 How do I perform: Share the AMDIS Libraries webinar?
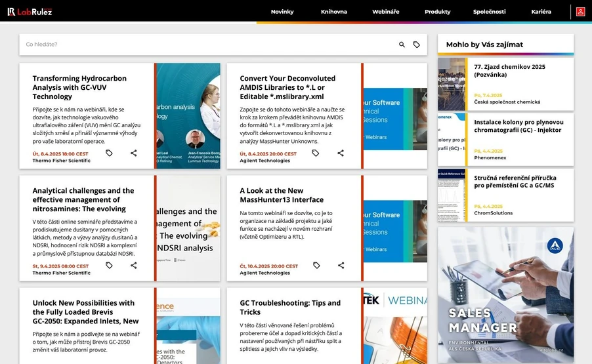tap(341, 153)
